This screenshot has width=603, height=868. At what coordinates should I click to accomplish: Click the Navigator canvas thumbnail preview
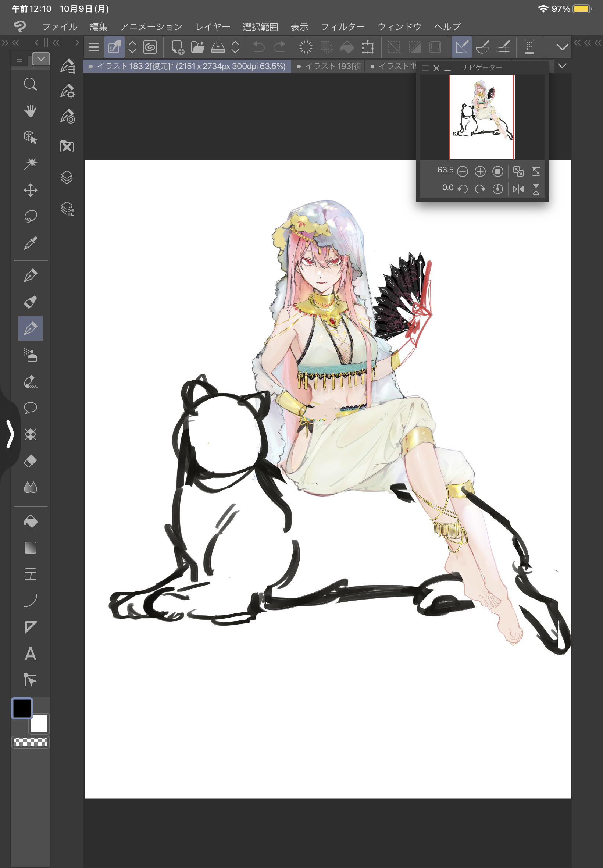point(482,117)
